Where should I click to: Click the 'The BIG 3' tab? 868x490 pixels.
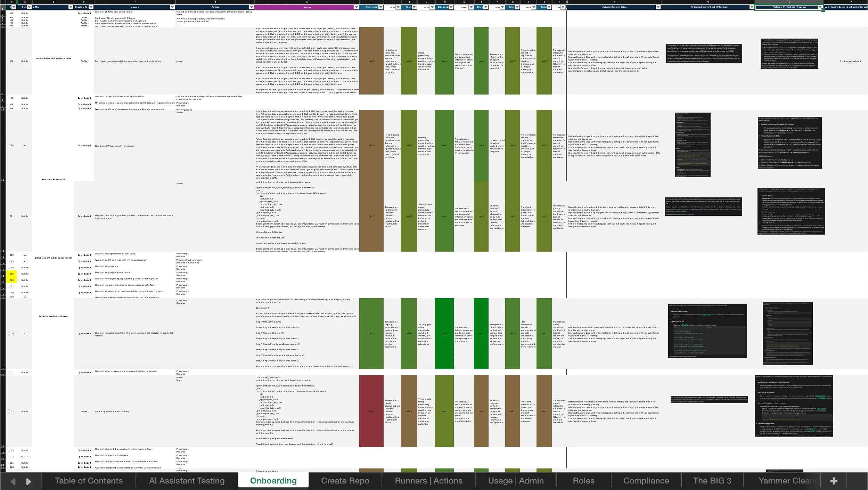(x=712, y=481)
